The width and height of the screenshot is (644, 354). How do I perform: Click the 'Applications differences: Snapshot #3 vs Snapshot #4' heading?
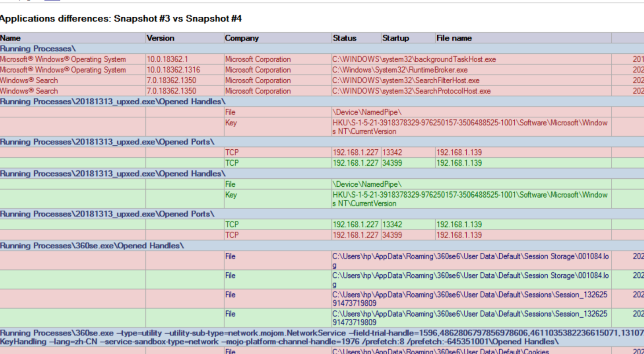tap(121, 18)
